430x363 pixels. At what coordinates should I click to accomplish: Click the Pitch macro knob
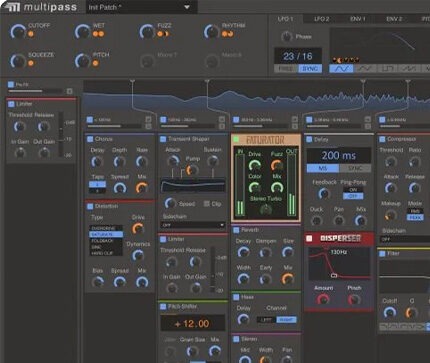[82, 61]
